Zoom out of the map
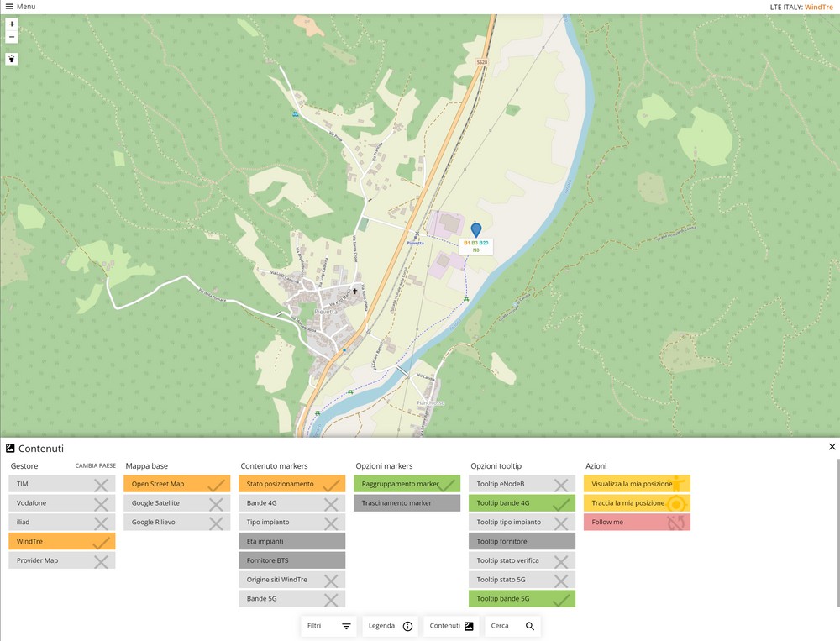This screenshot has height=641, width=840. pyautogui.click(x=12, y=37)
